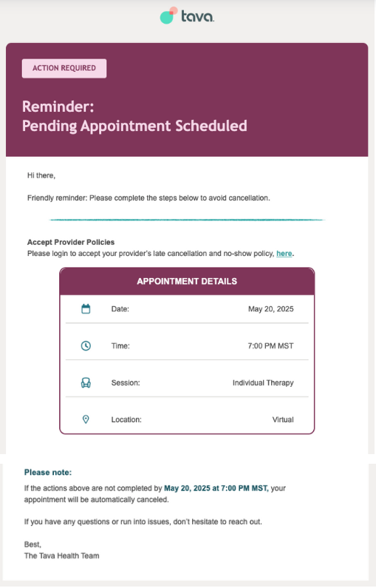The image size is (376, 588).
Task: Click the Virtual location value
Action: point(283,419)
